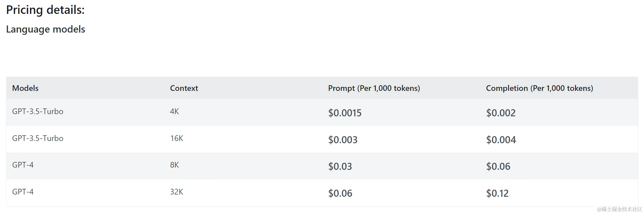Select the 16K context cell
The image size is (644, 214).
pos(176,138)
